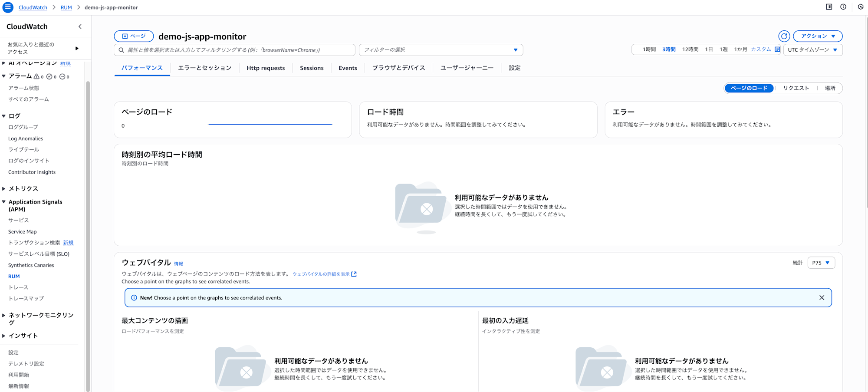Screen dimensions: 868x392
Task: Click the info icon inside the blue banner
Action: tap(134, 298)
